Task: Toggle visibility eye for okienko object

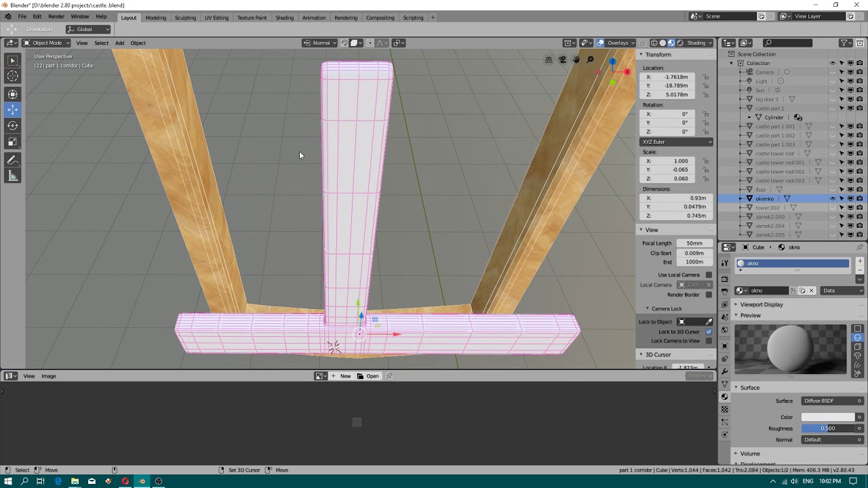Action: coord(833,199)
